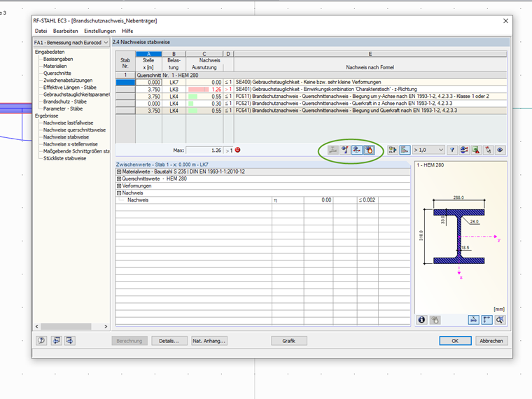Select Basisangaben in the navigator

click(58, 59)
